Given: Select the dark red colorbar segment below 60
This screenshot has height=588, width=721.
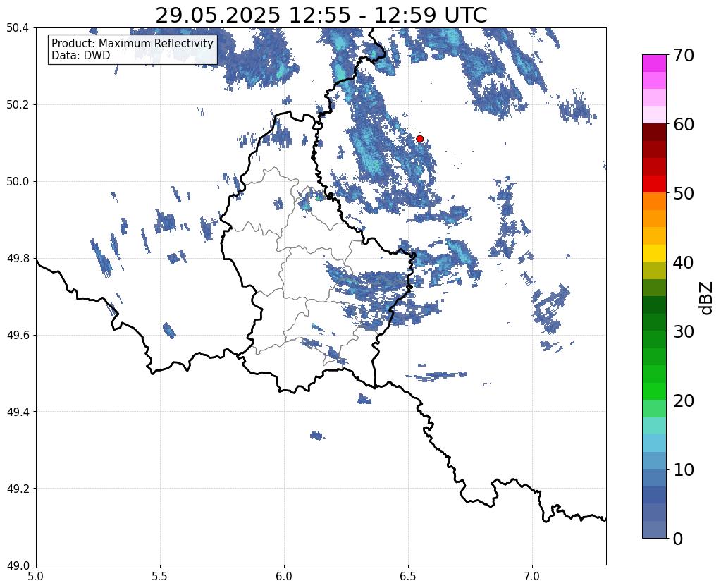Looking at the screenshot, I should tap(654, 133).
